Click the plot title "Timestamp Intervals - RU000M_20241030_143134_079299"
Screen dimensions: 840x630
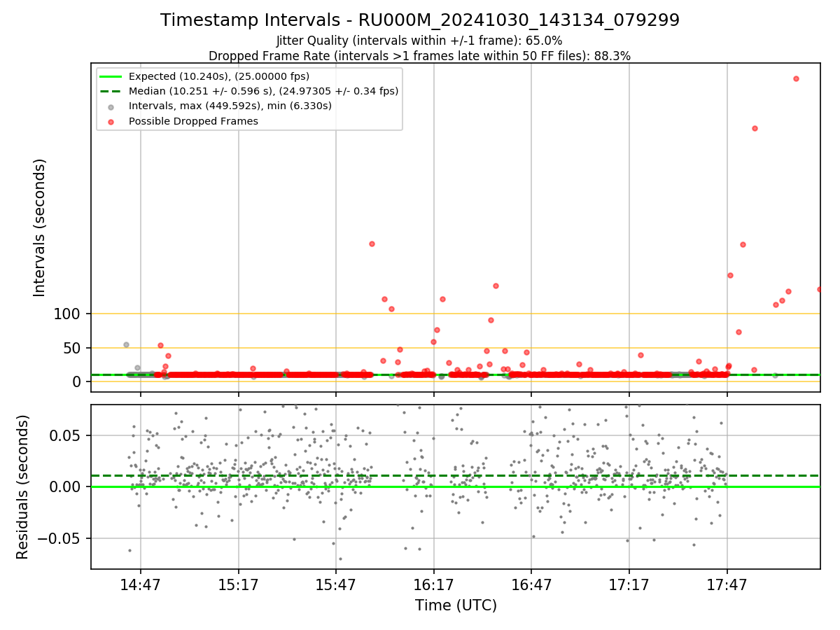tap(420, 20)
